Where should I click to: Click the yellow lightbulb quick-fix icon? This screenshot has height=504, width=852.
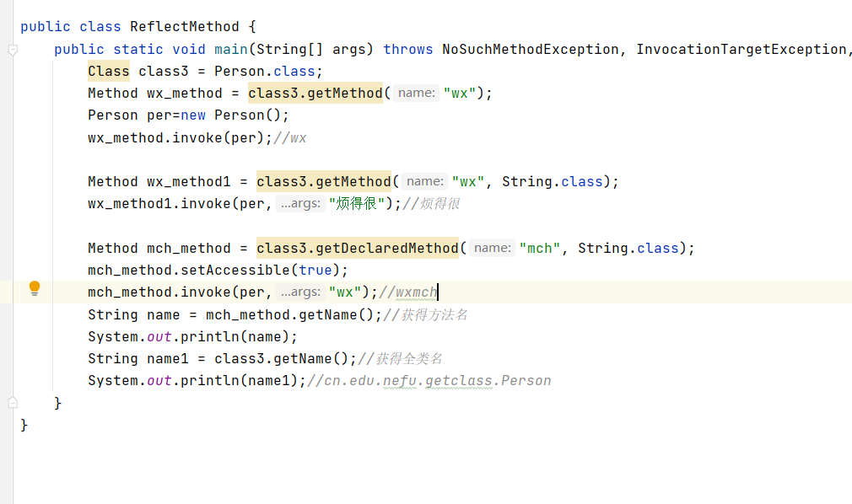point(35,288)
